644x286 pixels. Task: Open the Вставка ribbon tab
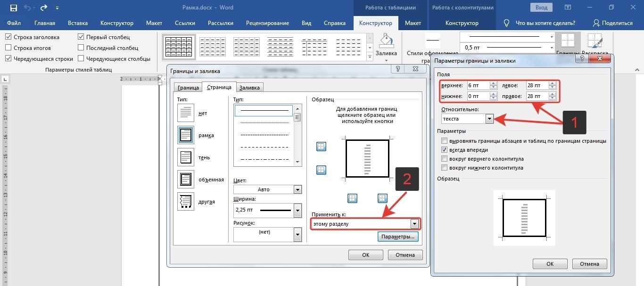78,23
